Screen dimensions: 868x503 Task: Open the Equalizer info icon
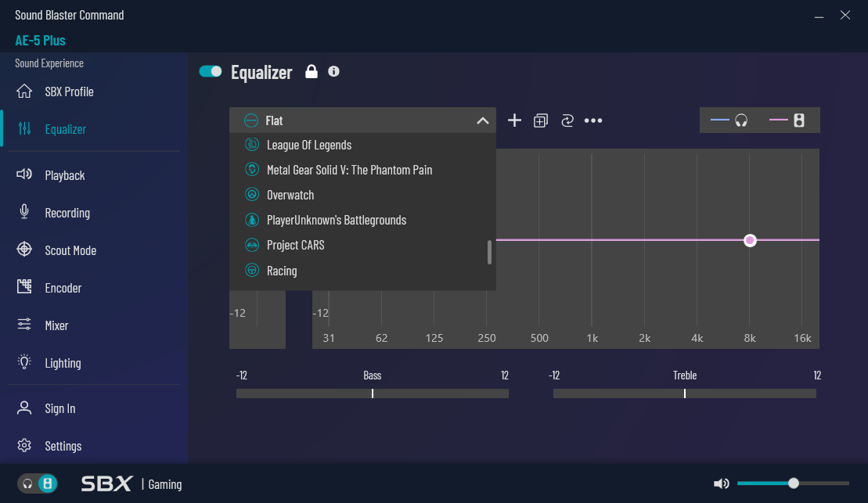tap(333, 71)
